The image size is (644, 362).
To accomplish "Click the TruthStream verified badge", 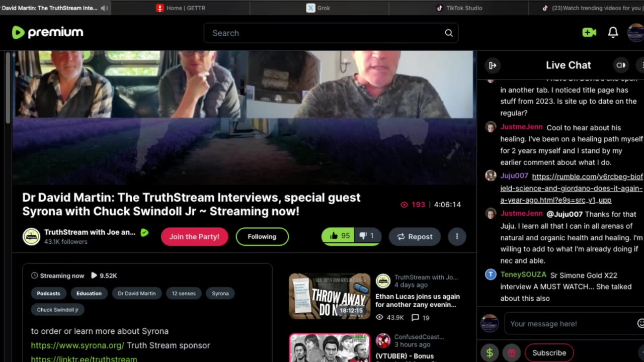I will (x=145, y=233).
